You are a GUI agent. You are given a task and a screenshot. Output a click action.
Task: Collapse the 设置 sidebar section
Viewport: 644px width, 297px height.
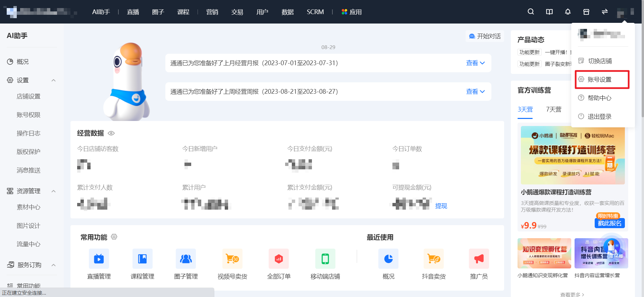[53, 80]
